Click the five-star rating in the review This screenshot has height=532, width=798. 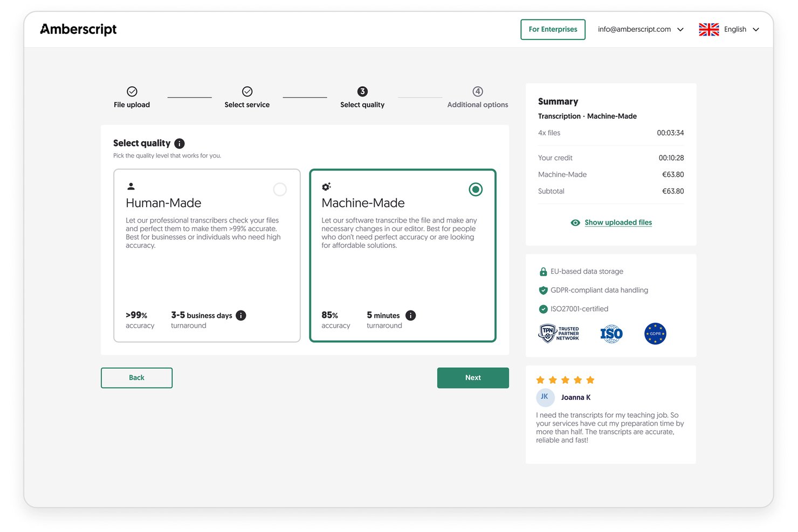[565, 380]
